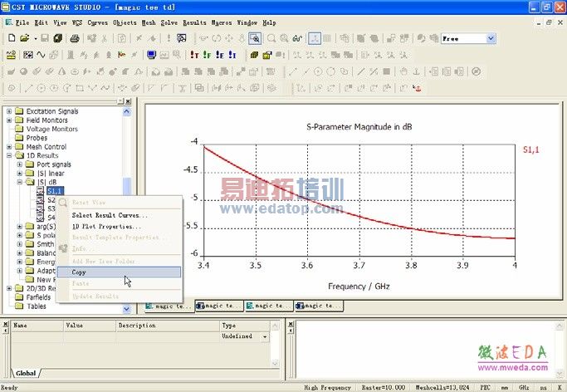Expand the Excitation Signals folder
This screenshot has width=567, height=392.
9,111
